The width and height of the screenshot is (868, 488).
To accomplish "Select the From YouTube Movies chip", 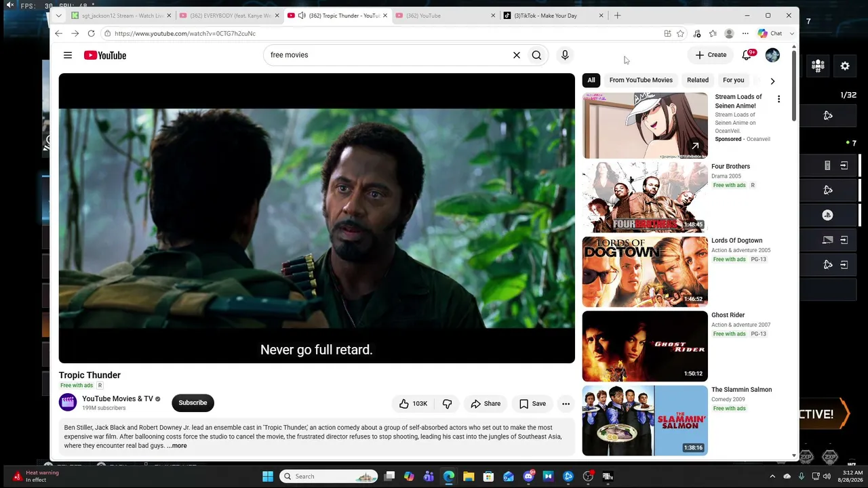I will (641, 80).
